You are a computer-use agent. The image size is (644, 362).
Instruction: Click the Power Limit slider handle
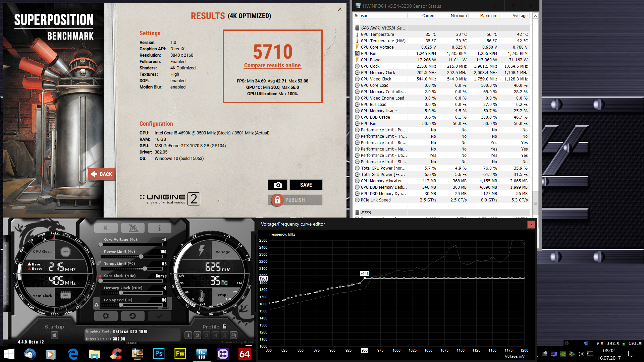(141, 257)
